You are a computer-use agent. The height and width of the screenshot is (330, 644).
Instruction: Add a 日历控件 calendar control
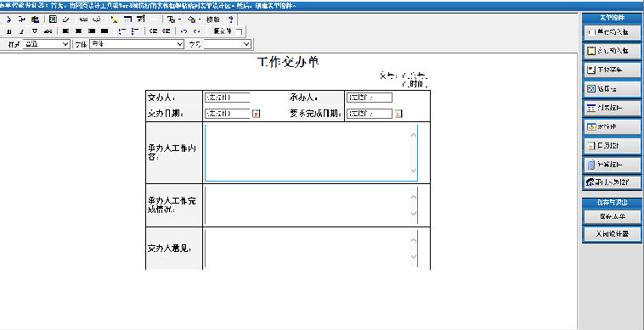[612, 146]
